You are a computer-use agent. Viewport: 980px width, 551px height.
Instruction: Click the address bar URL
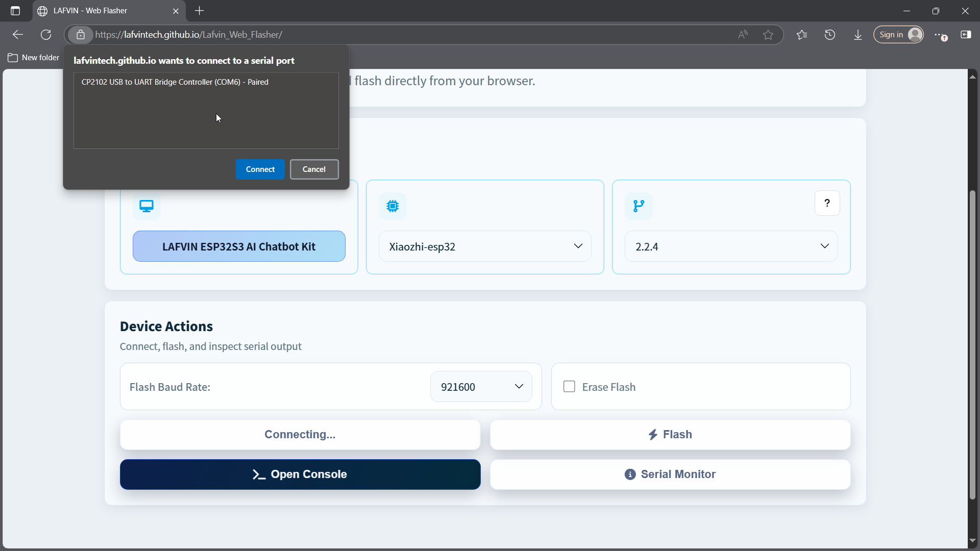coord(189,35)
